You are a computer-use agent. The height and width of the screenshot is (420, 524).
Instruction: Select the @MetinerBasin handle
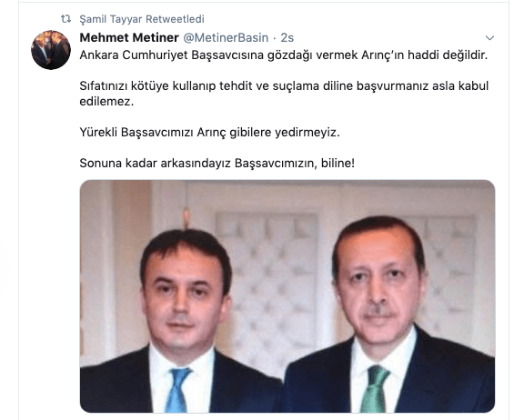click(226, 37)
